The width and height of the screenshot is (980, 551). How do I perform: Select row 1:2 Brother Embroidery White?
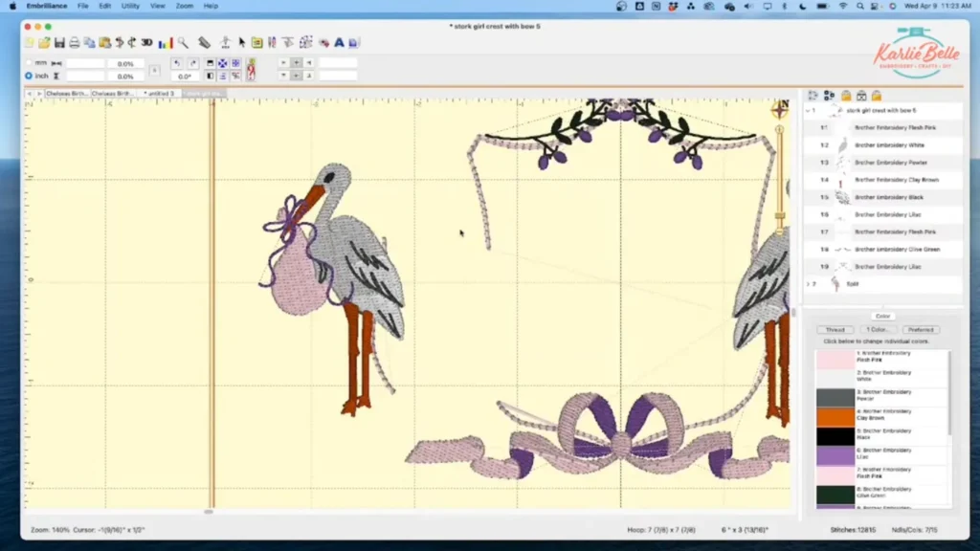pos(883,145)
